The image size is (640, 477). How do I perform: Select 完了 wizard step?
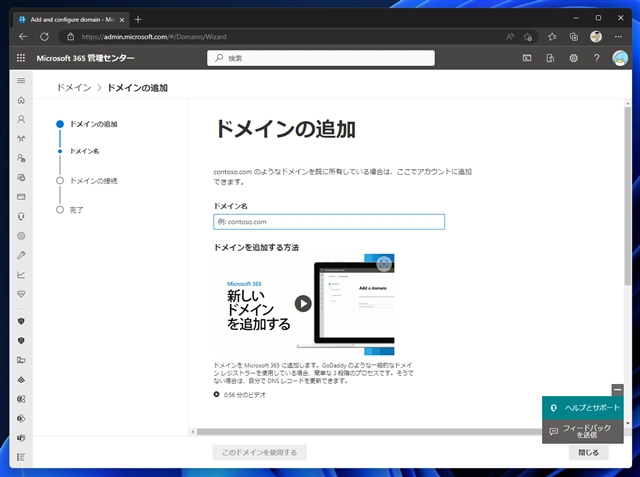76,210
